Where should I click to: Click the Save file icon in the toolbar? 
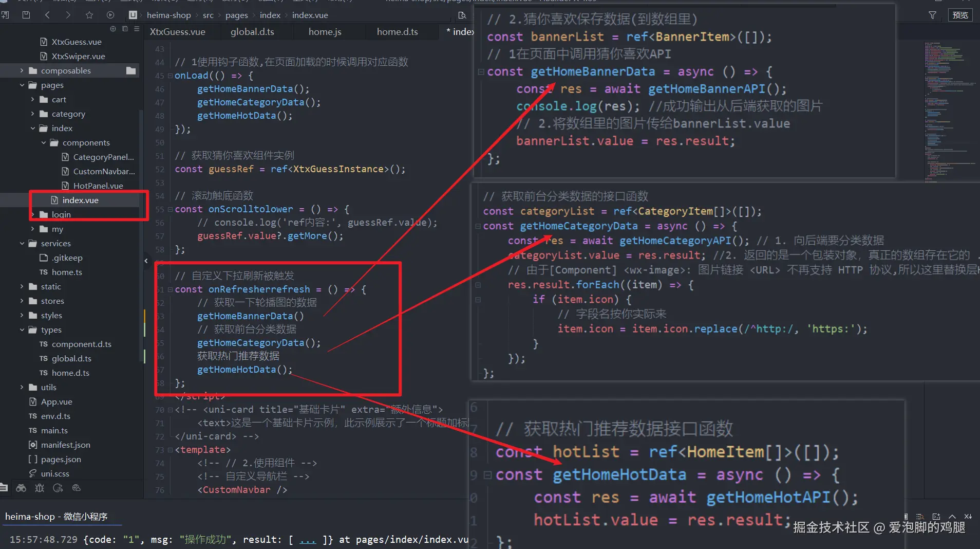26,15
